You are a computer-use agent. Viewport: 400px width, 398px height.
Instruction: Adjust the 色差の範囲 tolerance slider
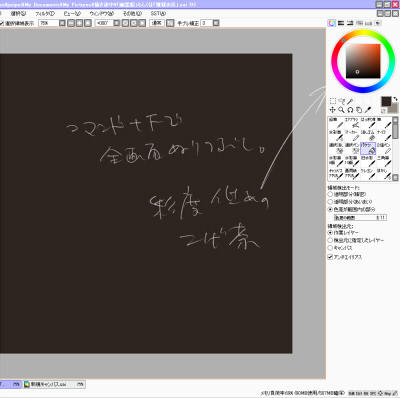pyautogui.click(x=360, y=218)
